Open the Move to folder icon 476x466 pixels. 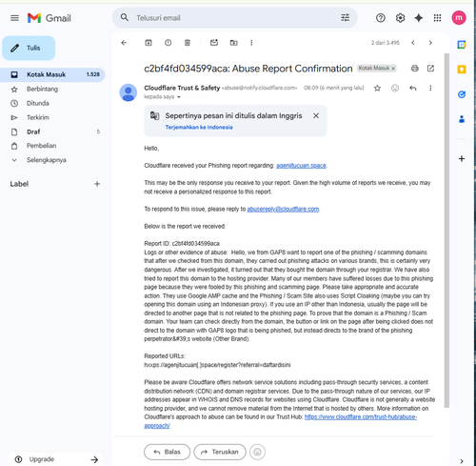pyautogui.click(x=233, y=43)
